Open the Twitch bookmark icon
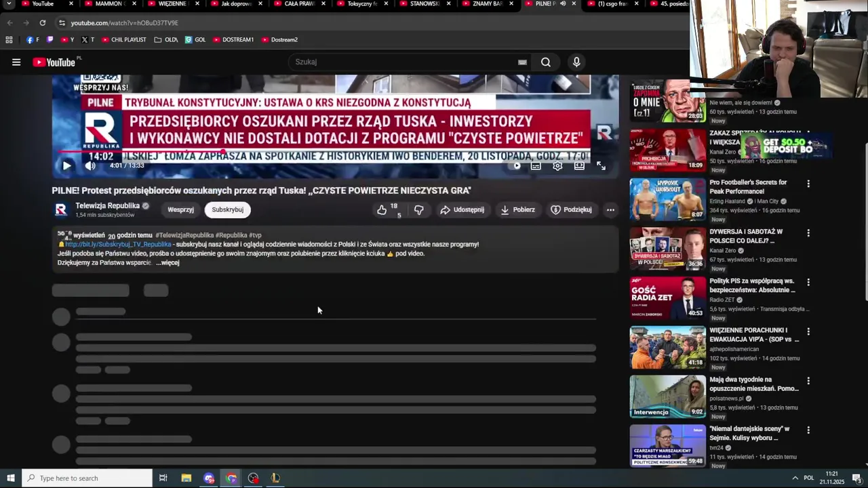868x488 pixels. click(x=50, y=40)
